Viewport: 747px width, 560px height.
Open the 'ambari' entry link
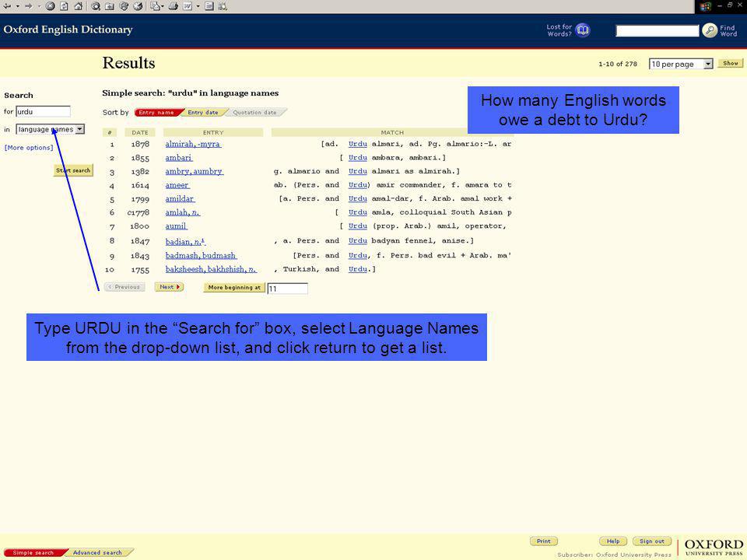tap(179, 158)
